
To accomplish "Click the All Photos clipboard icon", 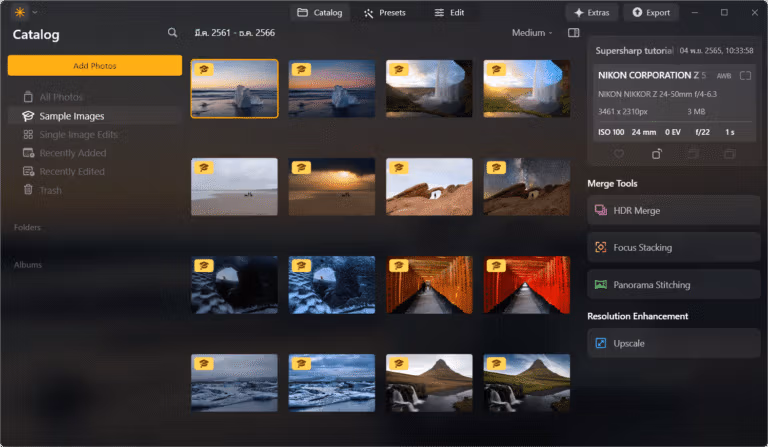I will (28, 97).
